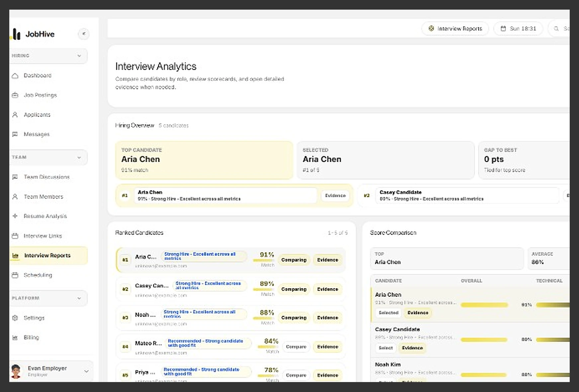Screen dimensions: 579x392
Task: Toggle Comparing for Noah ranked row
Action: pyautogui.click(x=294, y=318)
